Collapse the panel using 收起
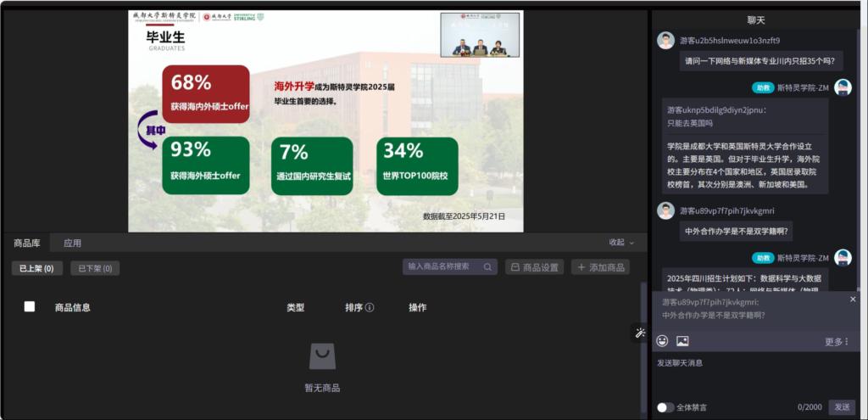This screenshot has width=868, height=420. [621, 243]
